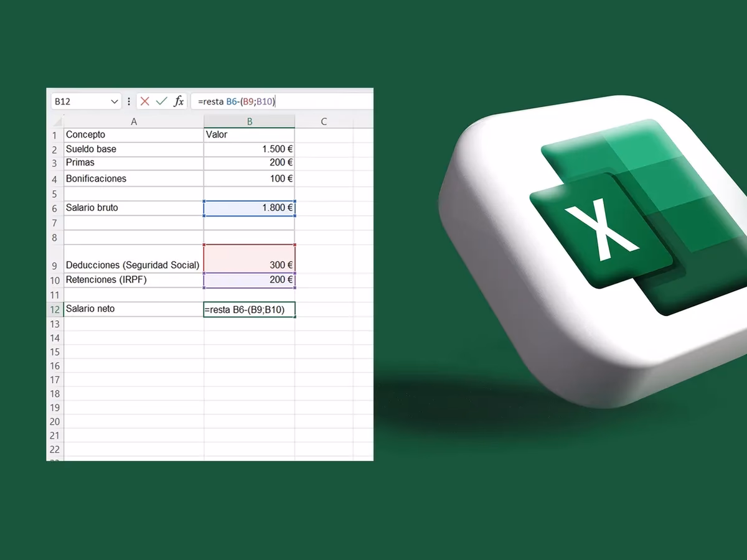The height and width of the screenshot is (560, 747).
Task: Open Insert Function with the fx icon
Action: point(179,101)
